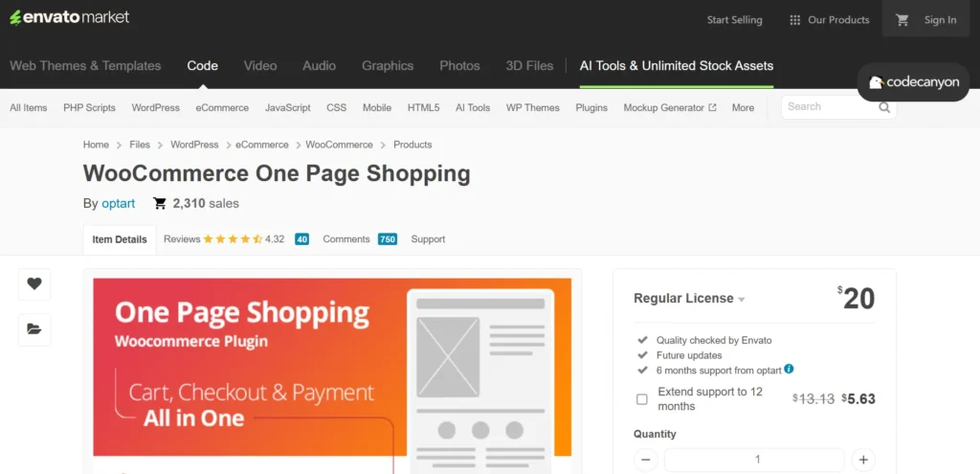The width and height of the screenshot is (980, 474).
Task: Click the Sign In button
Action: [940, 20]
